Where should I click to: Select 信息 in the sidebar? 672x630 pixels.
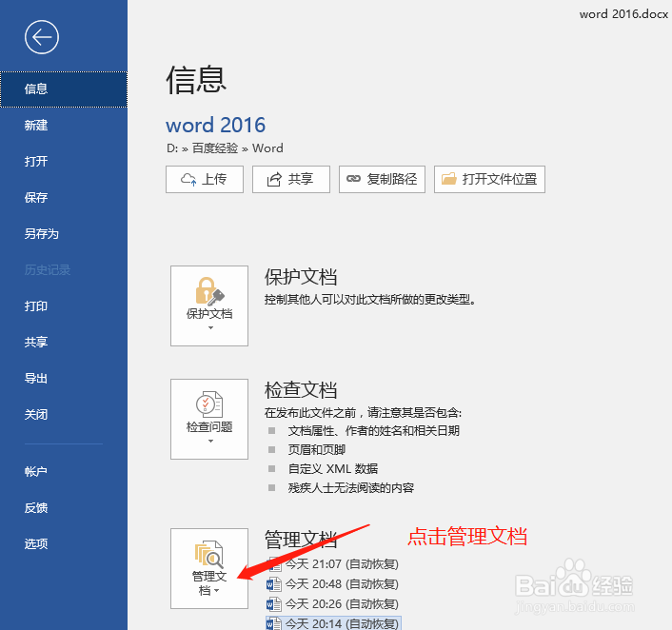pyautogui.click(x=64, y=89)
